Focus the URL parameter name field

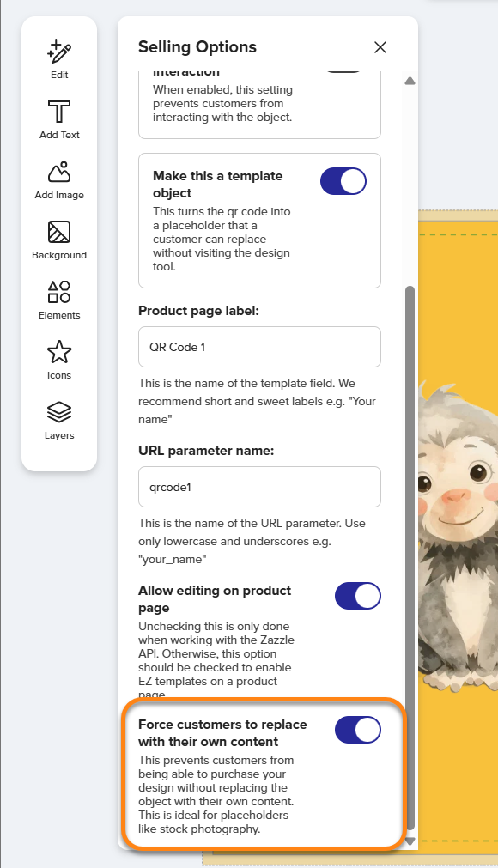[259, 487]
